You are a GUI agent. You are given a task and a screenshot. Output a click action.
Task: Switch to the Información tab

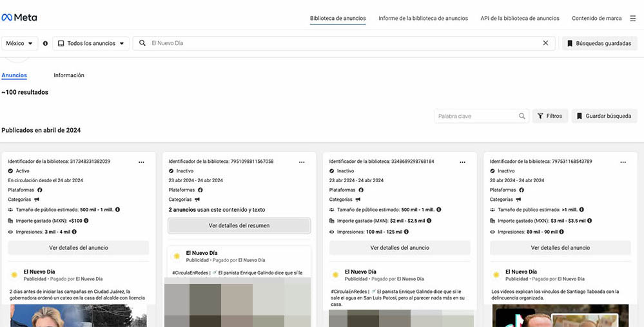tap(68, 75)
